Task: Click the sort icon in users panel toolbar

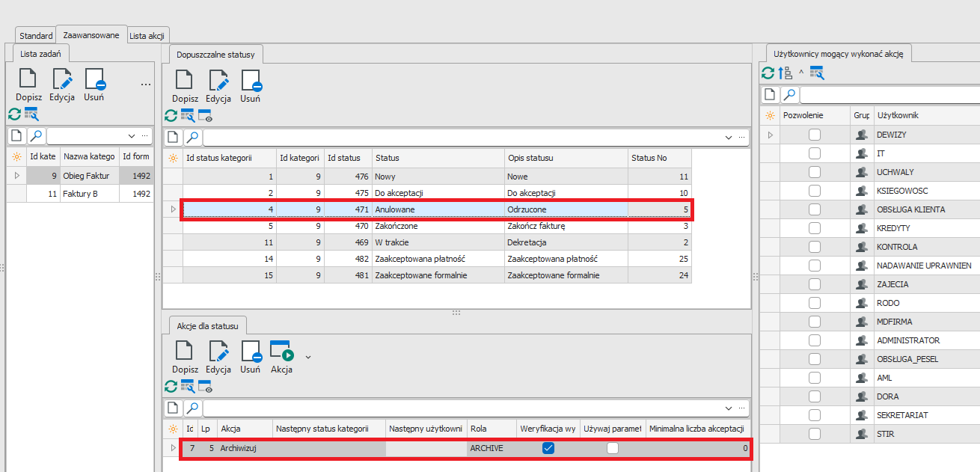Action: coord(785,73)
